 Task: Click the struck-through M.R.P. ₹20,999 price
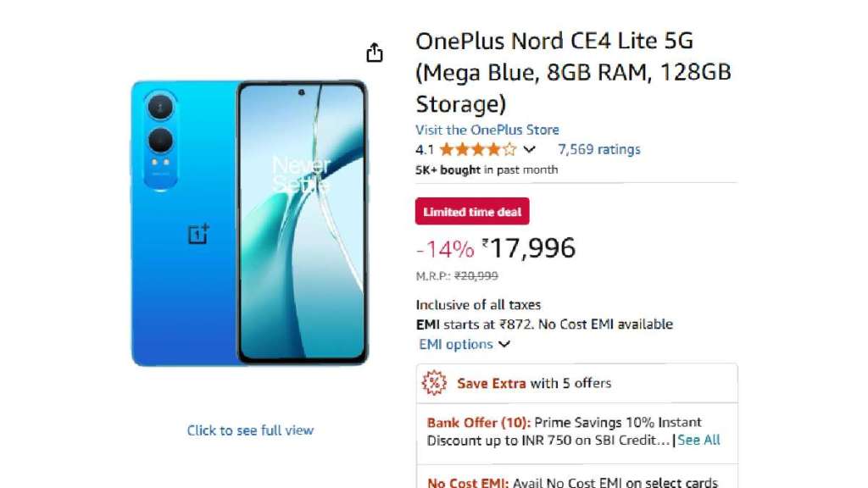(476, 275)
